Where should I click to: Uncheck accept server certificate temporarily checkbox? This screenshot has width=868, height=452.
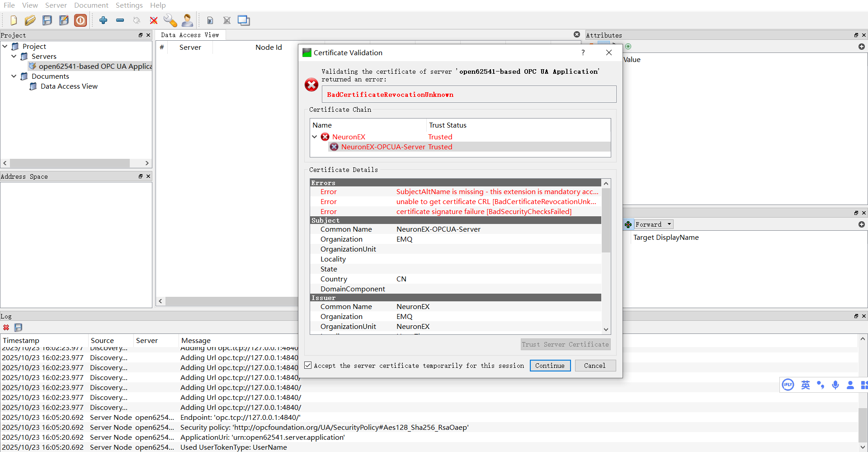point(308,365)
